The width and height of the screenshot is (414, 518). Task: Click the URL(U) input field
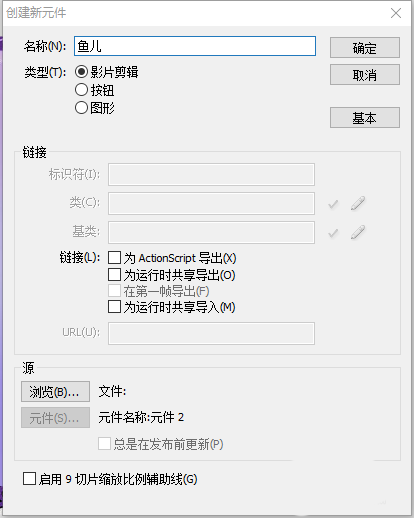[211, 333]
